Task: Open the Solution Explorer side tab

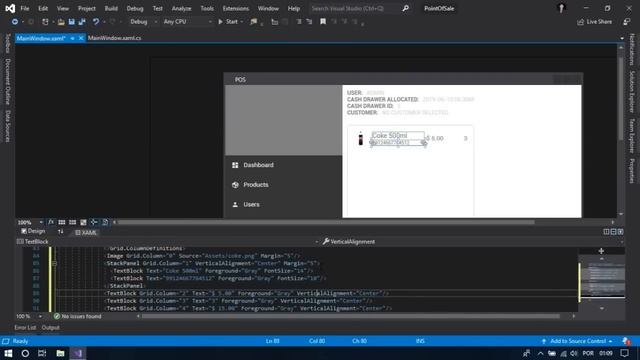Action: pyautogui.click(x=632, y=92)
